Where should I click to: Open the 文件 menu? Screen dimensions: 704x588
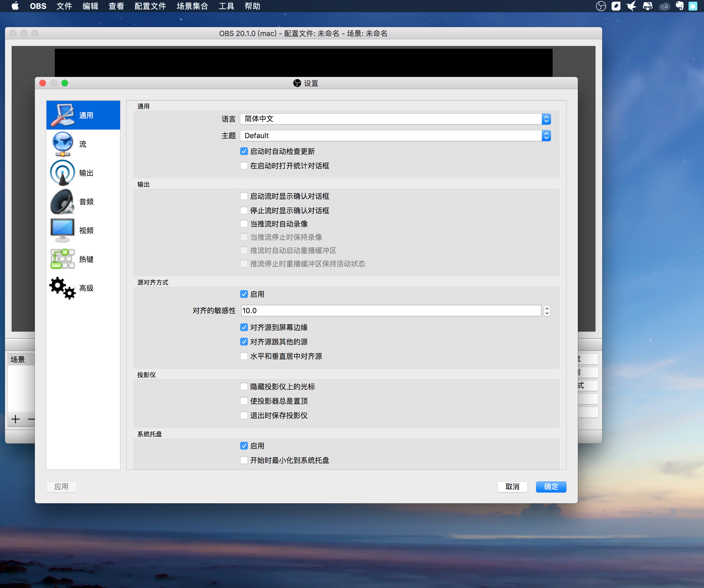(x=64, y=6)
